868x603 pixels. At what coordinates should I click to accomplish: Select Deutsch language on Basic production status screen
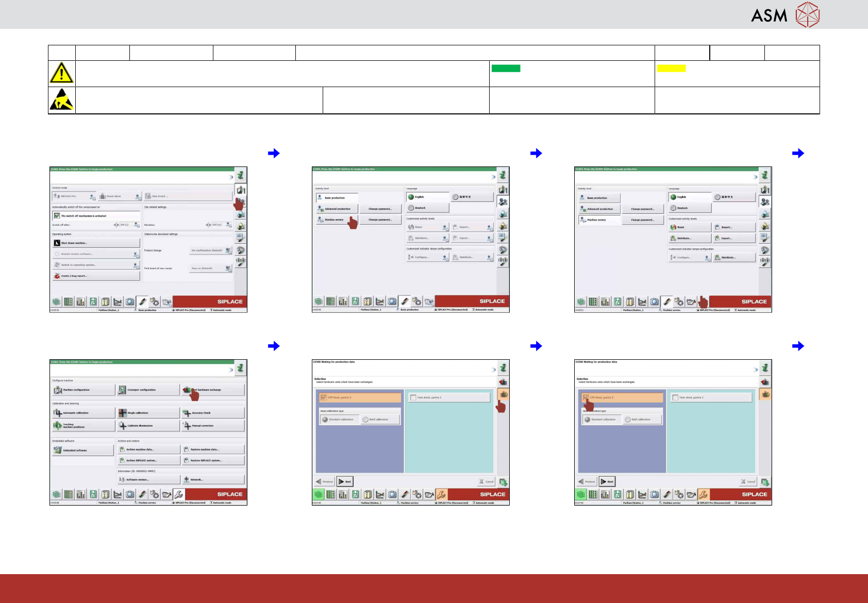(427, 208)
